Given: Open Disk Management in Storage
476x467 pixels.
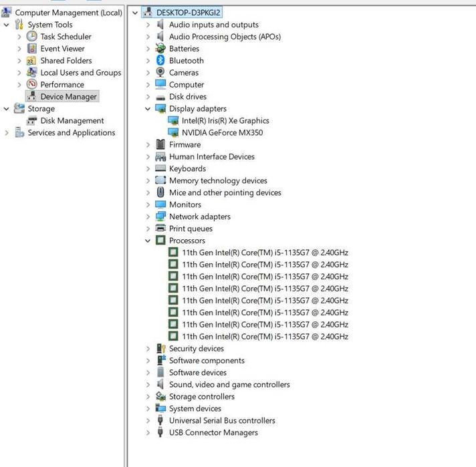Looking at the screenshot, I should coord(72,120).
